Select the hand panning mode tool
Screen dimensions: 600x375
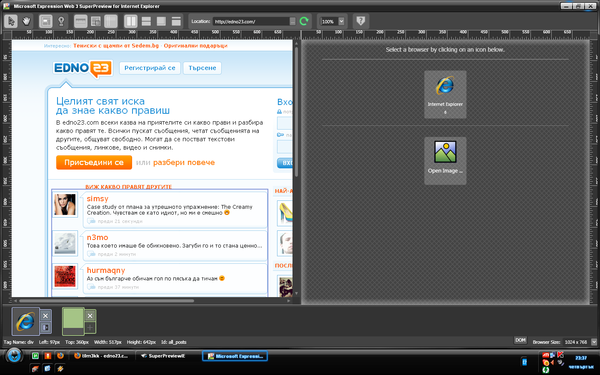pyautogui.click(x=26, y=21)
